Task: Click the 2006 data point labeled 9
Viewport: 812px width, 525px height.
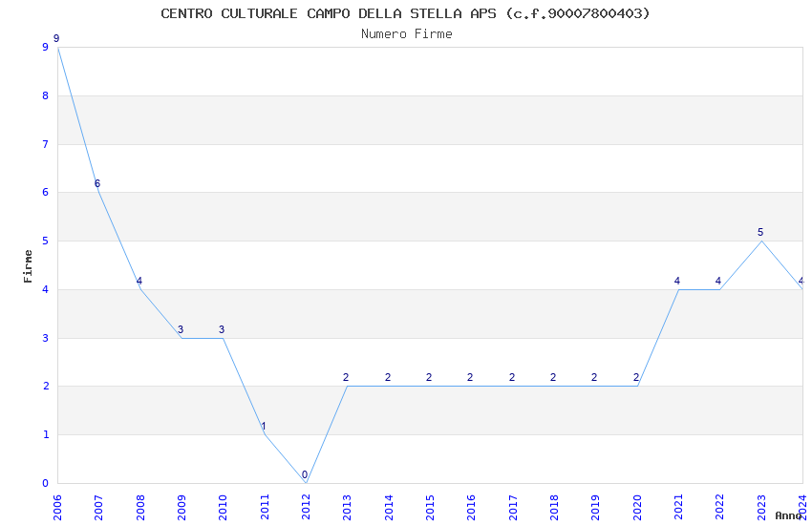Action: [x=57, y=47]
